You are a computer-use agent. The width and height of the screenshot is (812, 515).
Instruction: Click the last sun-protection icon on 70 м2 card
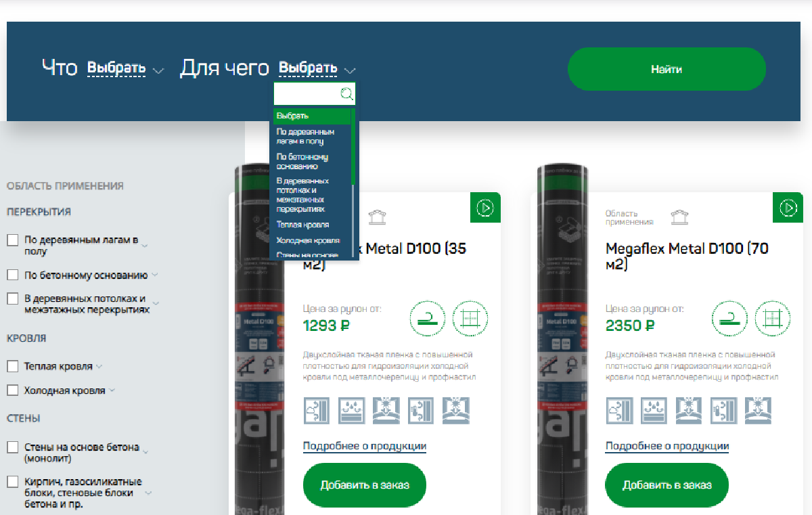point(757,411)
